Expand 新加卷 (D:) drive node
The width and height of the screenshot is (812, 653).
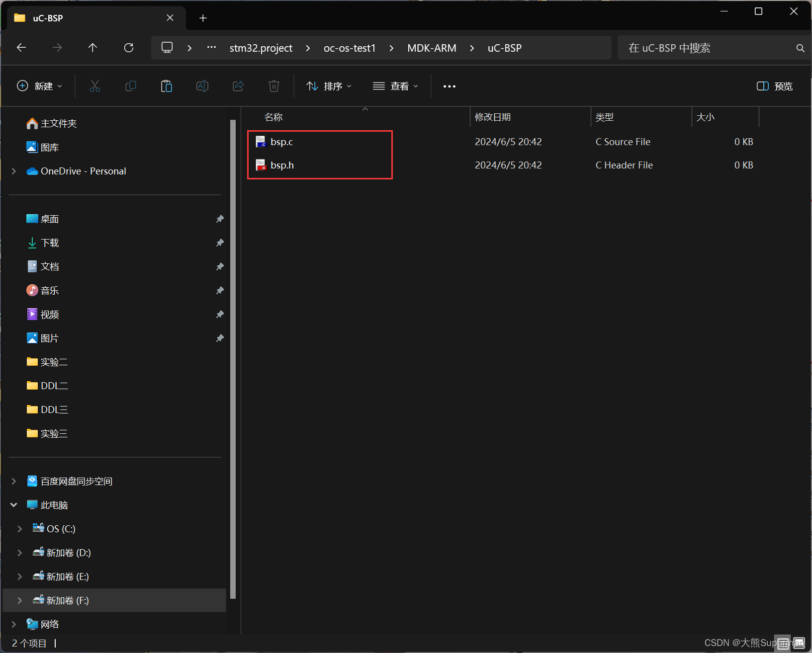click(20, 553)
